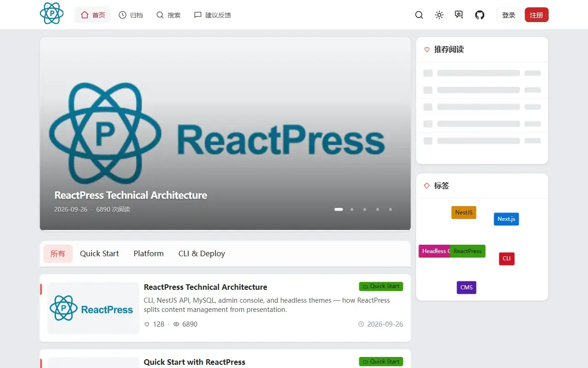Toggle the light/dark theme sun icon
Screen dimensions: 588x368
(439, 15)
